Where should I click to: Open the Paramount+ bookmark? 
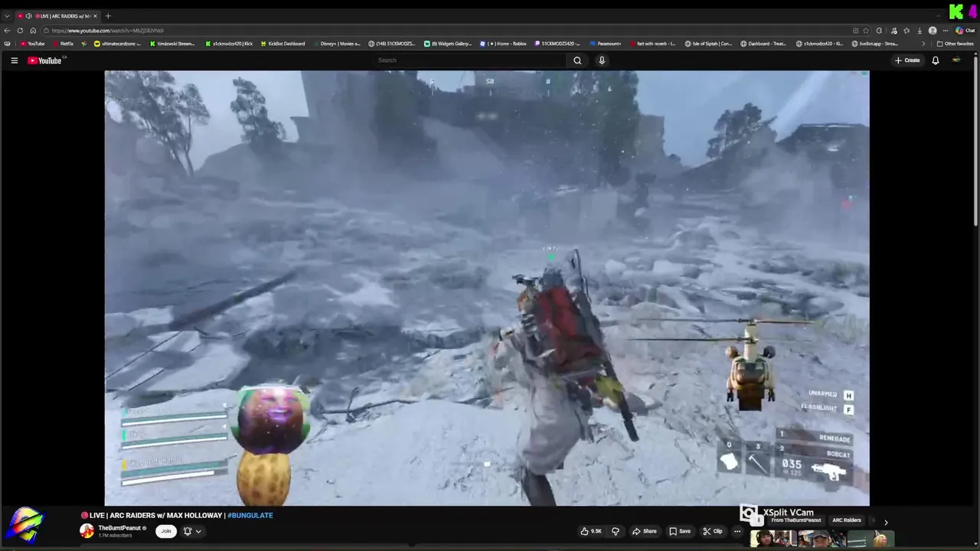[x=606, y=44]
